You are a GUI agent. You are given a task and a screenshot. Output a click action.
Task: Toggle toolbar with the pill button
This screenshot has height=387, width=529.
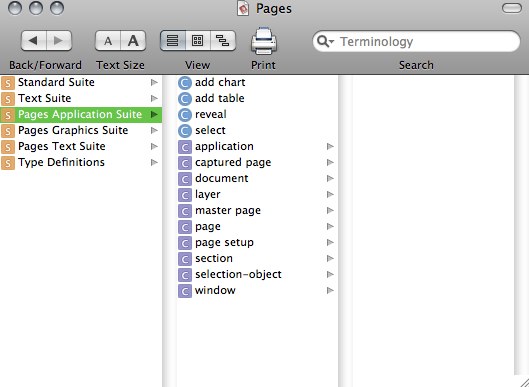[x=512, y=8]
